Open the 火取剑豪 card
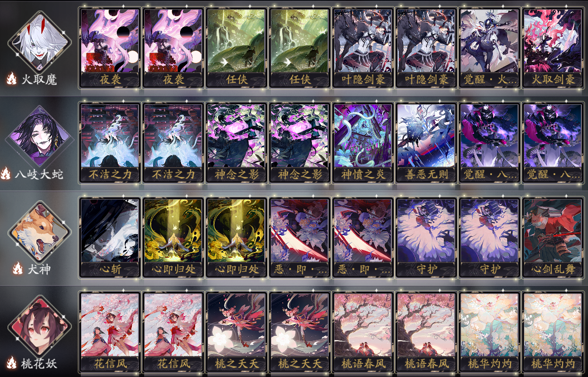This screenshot has height=377, width=588. point(552,48)
